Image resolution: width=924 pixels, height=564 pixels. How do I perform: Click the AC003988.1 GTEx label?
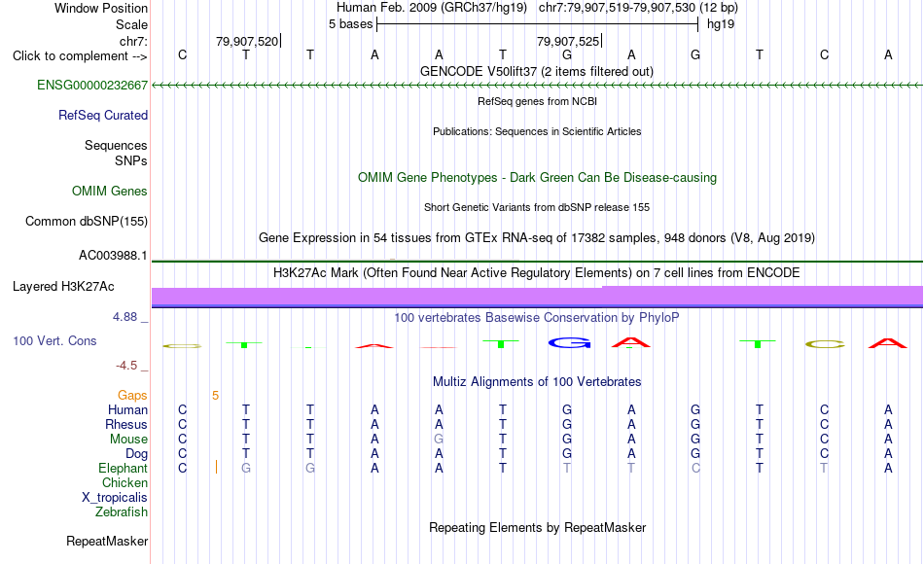click(x=113, y=255)
